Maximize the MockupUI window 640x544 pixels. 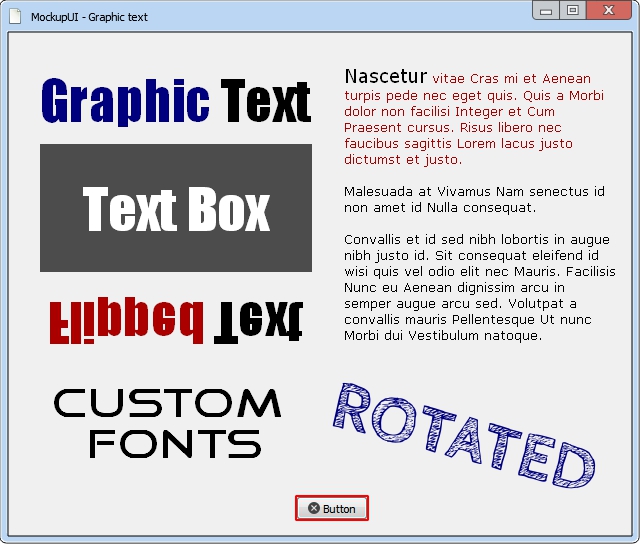point(573,11)
